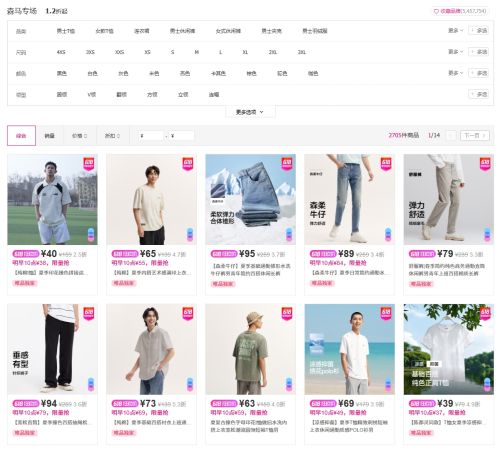Viewport: 500px width, 453px height.
Task: Filter by 男士羽绒服 category
Action: (x=315, y=31)
